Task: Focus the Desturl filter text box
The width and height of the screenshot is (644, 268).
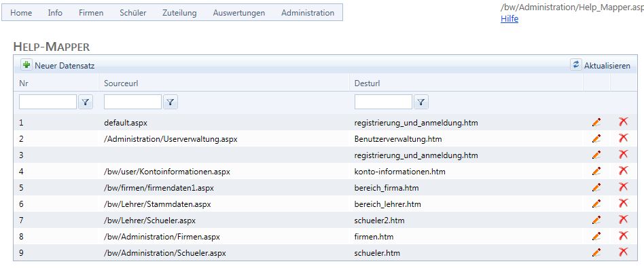Action: pyautogui.click(x=383, y=102)
